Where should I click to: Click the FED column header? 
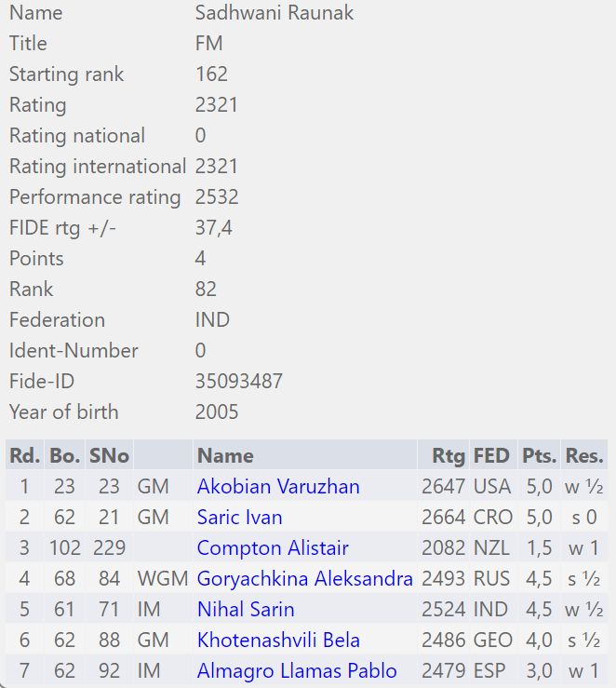(x=491, y=455)
